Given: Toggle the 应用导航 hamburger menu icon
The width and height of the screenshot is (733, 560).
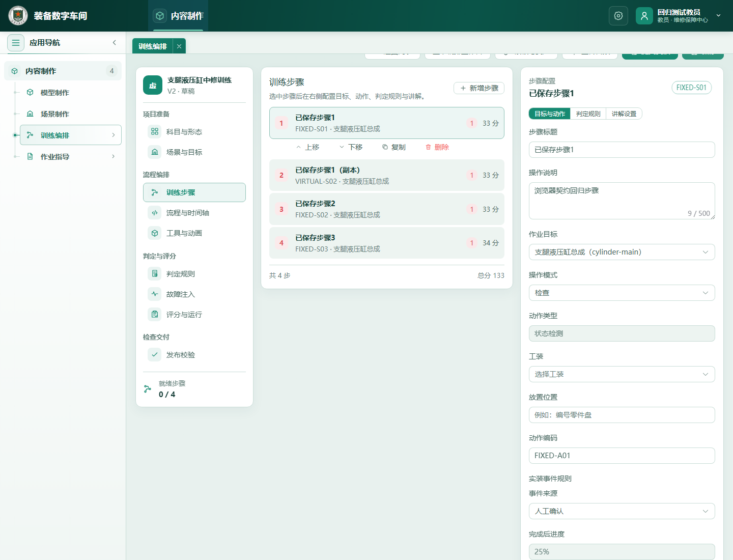Looking at the screenshot, I should (x=16, y=43).
